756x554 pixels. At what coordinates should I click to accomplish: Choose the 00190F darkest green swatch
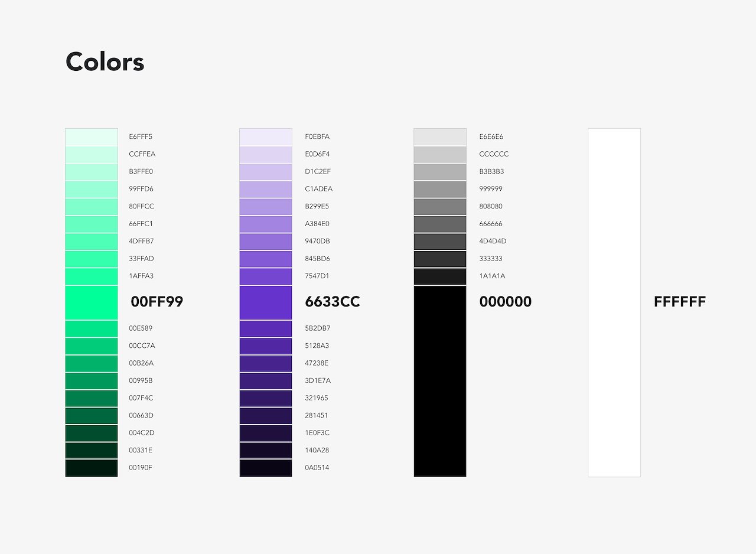(x=92, y=468)
